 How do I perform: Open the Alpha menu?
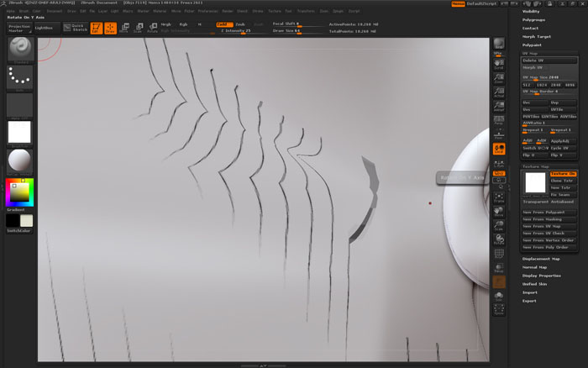(x=10, y=11)
